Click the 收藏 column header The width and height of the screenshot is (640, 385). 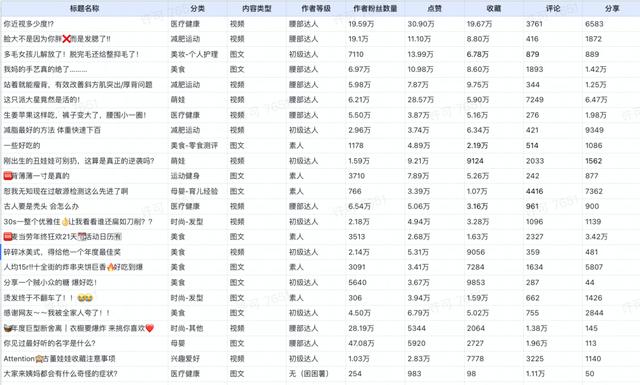[493, 8]
